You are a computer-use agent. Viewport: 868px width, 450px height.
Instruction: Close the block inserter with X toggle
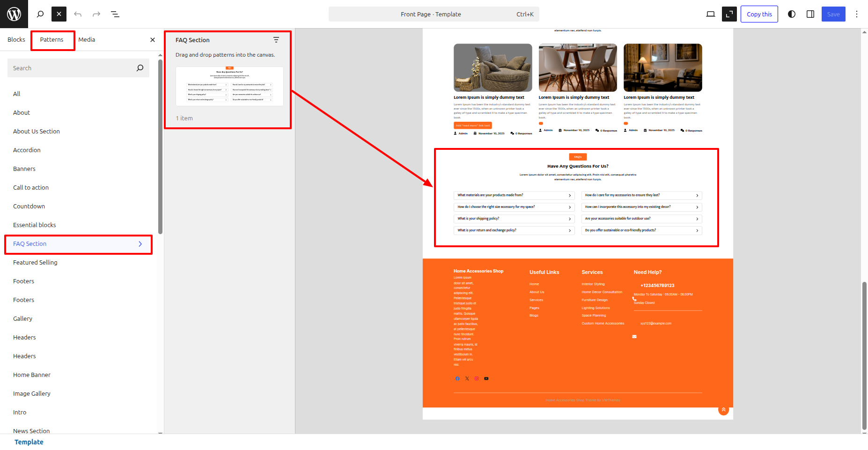tap(59, 14)
